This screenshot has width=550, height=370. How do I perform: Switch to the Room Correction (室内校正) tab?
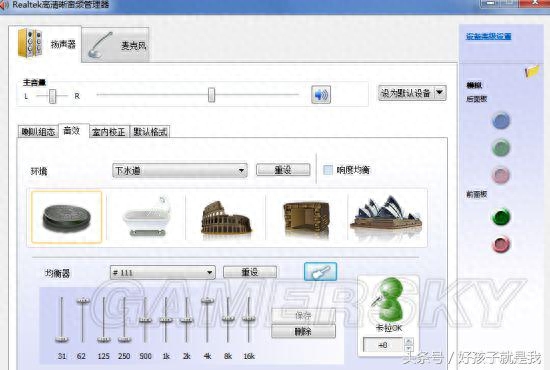[x=109, y=132]
